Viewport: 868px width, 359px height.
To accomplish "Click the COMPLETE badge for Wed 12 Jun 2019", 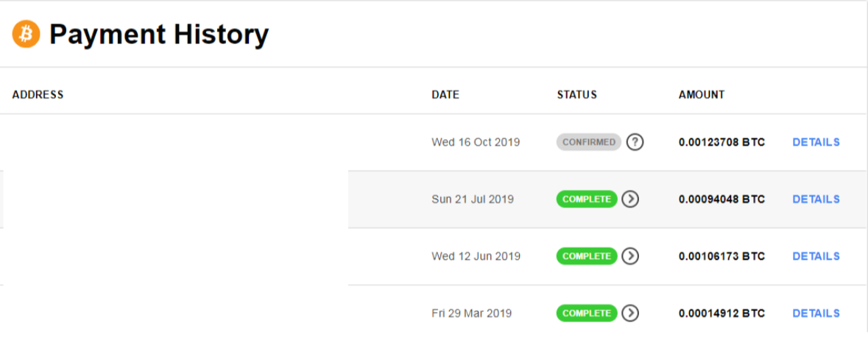I will click(587, 256).
